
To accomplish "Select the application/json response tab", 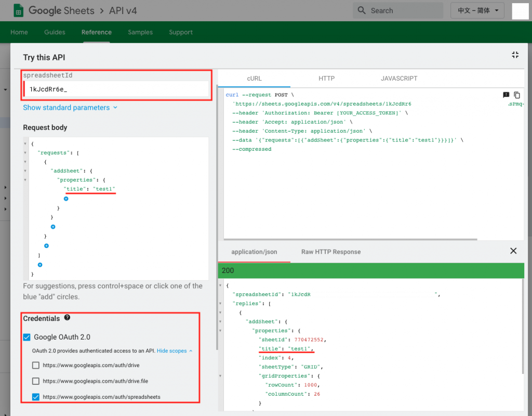I will point(254,252).
